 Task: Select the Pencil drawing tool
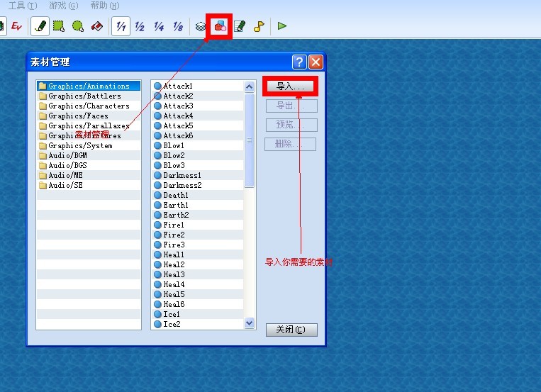tap(40, 26)
